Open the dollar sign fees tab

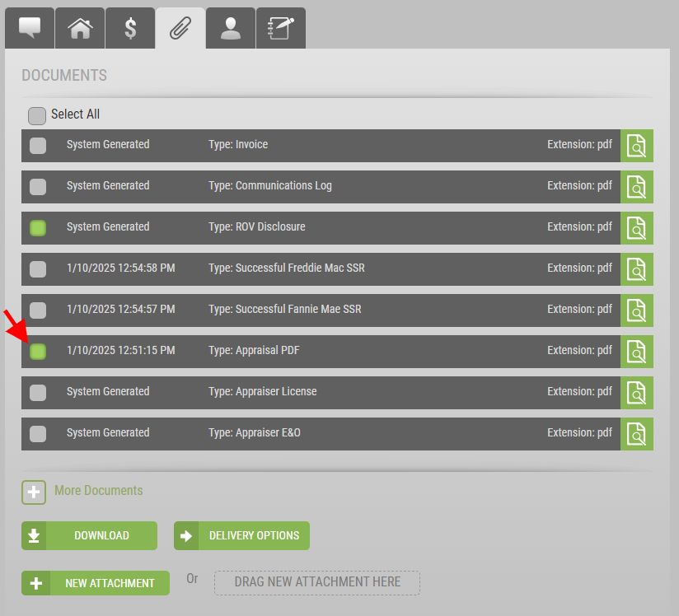coord(130,28)
